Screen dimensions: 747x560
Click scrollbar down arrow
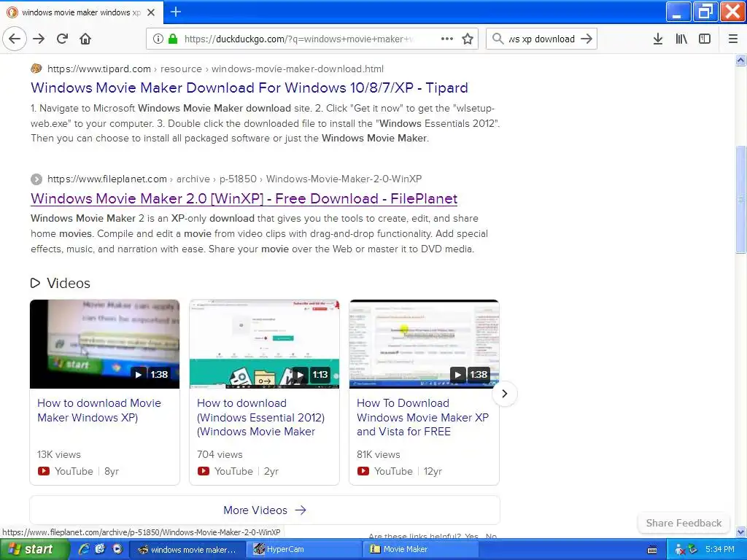pyautogui.click(x=740, y=532)
